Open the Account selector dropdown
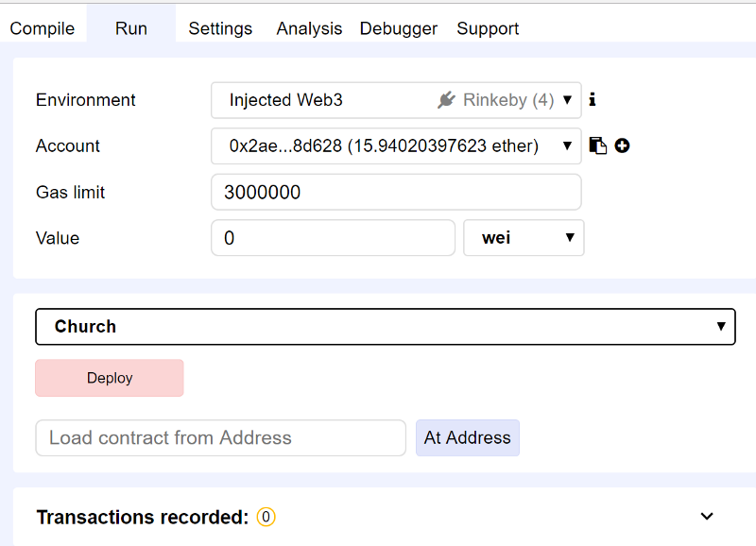 click(396, 146)
